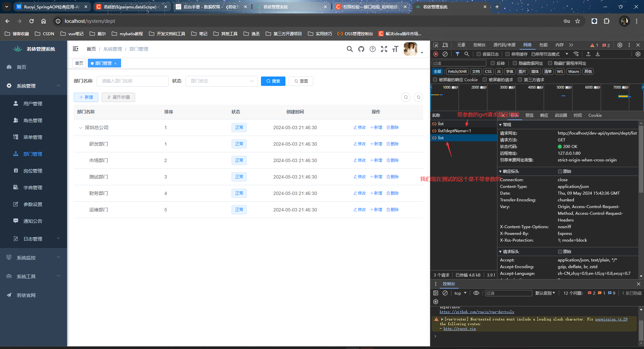Image resolution: width=644 pixels, height=349 pixels.
Task: Open the GitHub source icon in header
Action: [x=361, y=49]
